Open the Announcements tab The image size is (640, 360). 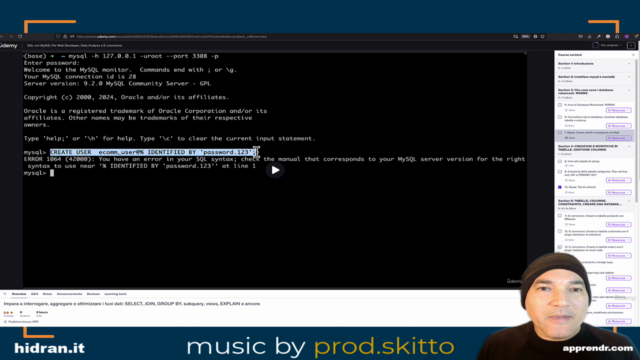pos(69,294)
